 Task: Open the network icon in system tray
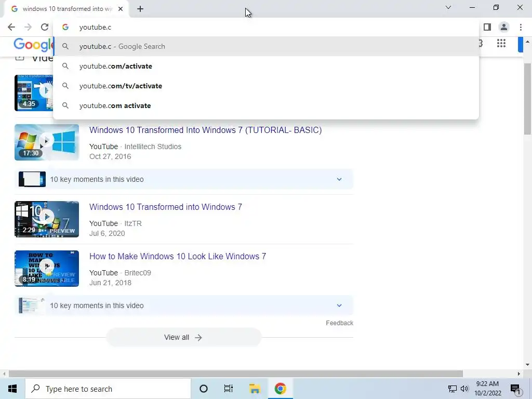point(453,389)
